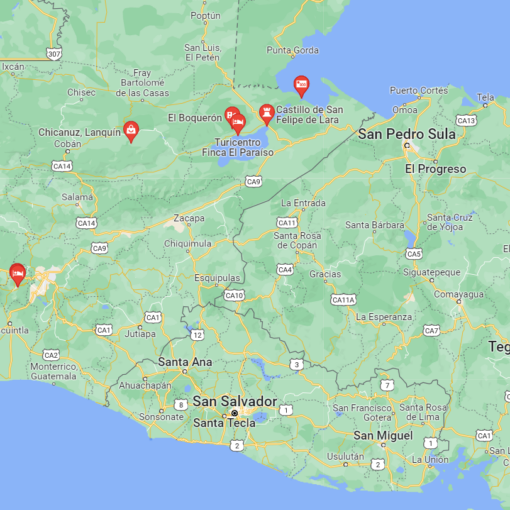Select the Turicentro Finca El Paraíso label
Image resolution: width=510 pixels, height=510 pixels.
pos(238,147)
